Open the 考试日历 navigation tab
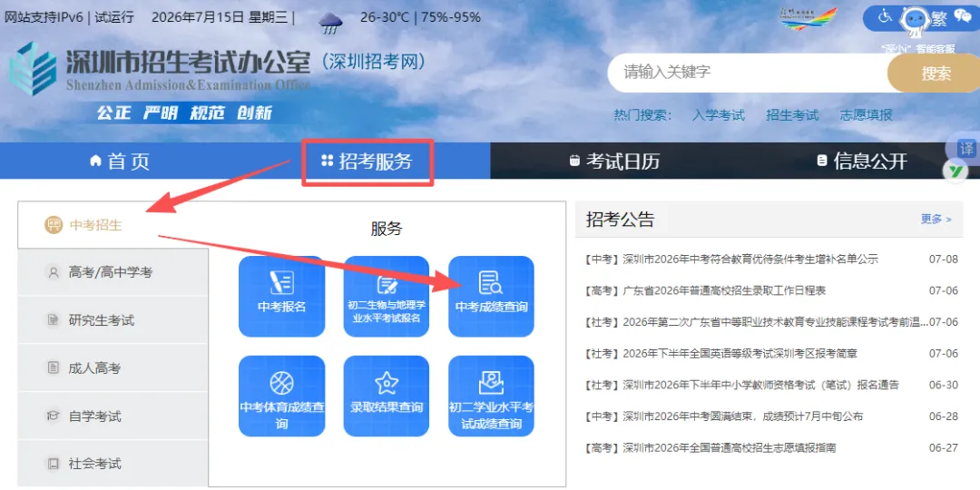The image size is (980, 490). point(614,162)
